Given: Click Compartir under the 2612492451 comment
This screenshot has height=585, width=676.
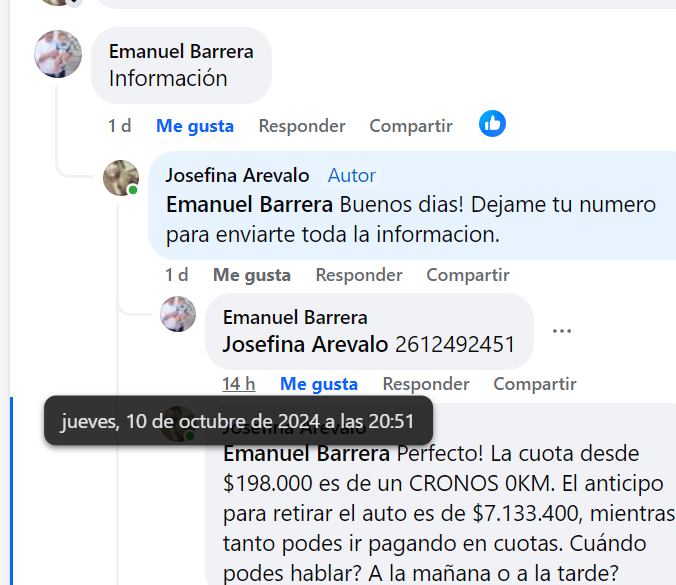Looking at the screenshot, I should pyautogui.click(x=535, y=384).
